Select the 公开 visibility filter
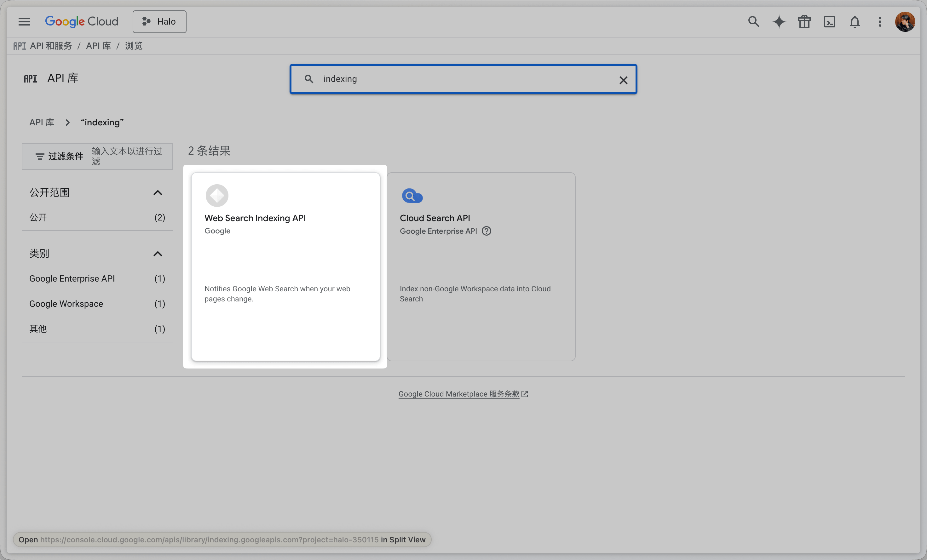927x560 pixels. coord(97,217)
